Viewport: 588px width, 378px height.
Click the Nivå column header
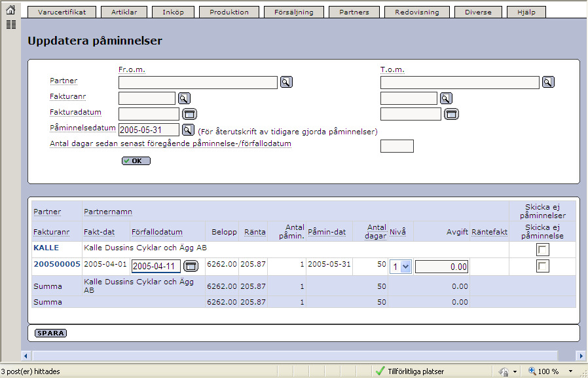(x=398, y=232)
